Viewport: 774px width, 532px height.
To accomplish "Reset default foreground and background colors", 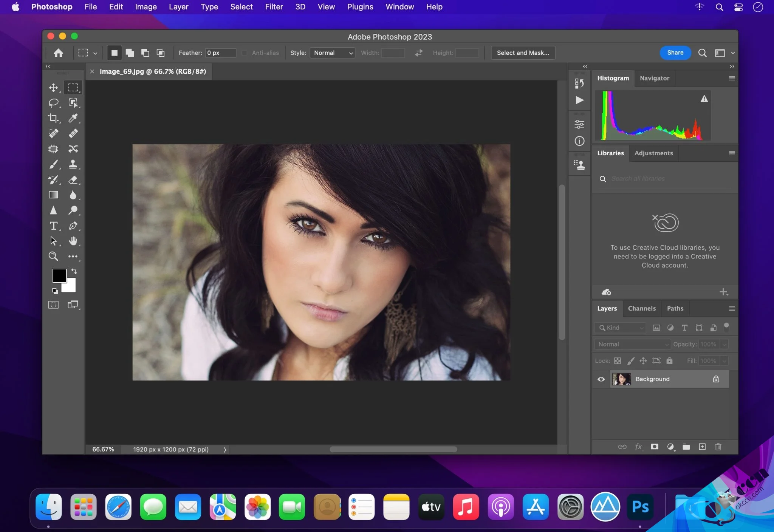I will click(x=55, y=291).
